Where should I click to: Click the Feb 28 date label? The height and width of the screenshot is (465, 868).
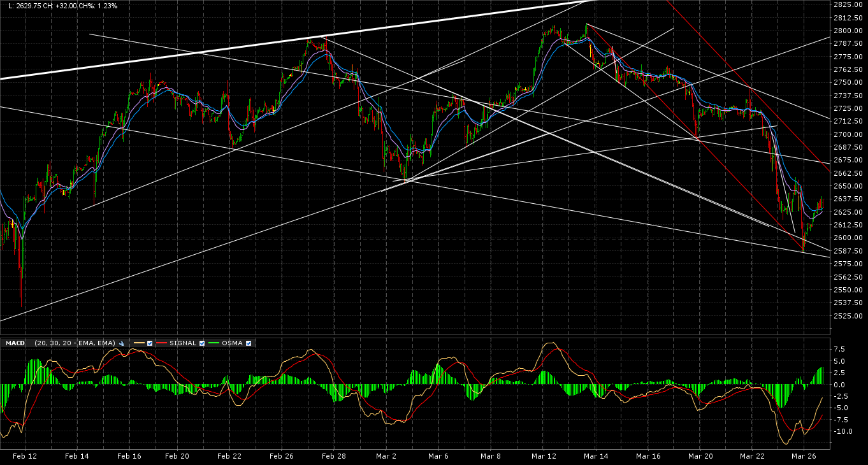click(x=333, y=456)
